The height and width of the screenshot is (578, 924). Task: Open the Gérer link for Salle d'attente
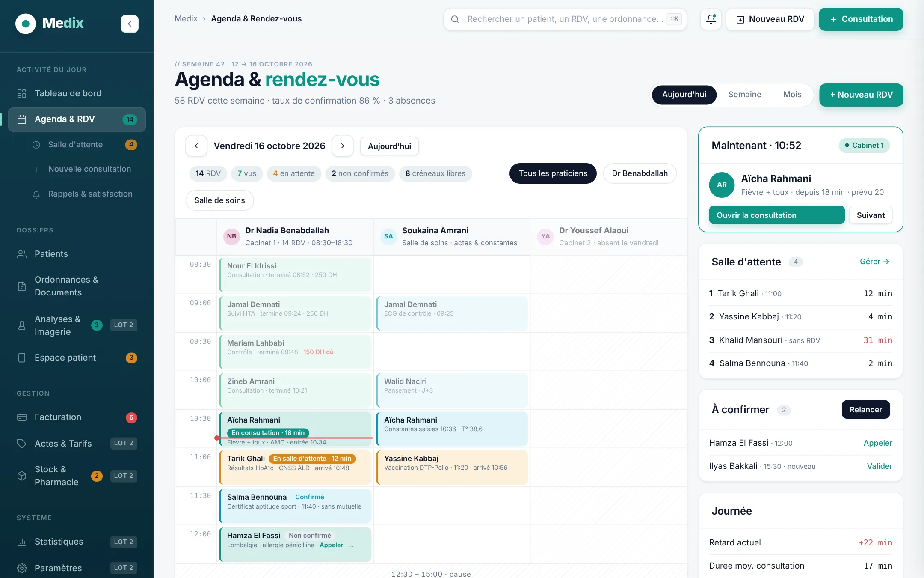coord(875,262)
